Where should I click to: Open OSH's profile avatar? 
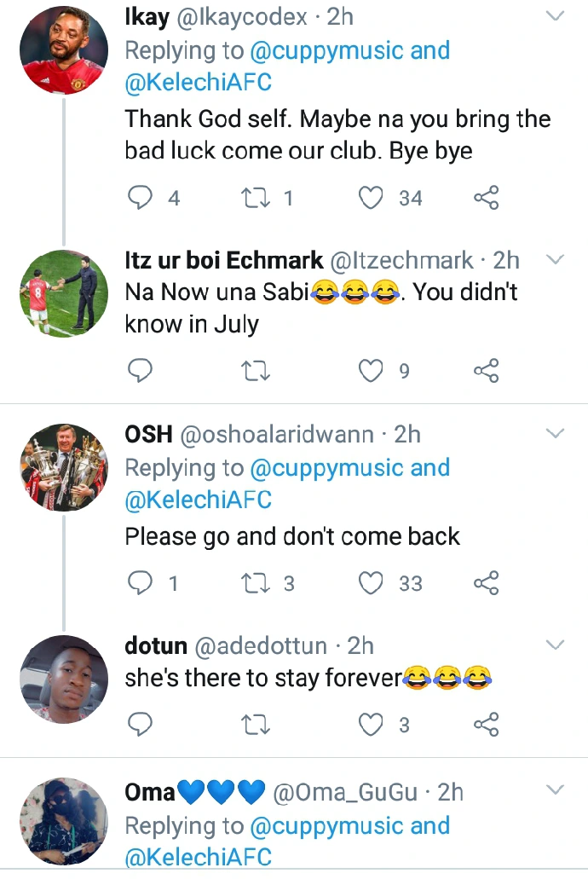pos(64,466)
